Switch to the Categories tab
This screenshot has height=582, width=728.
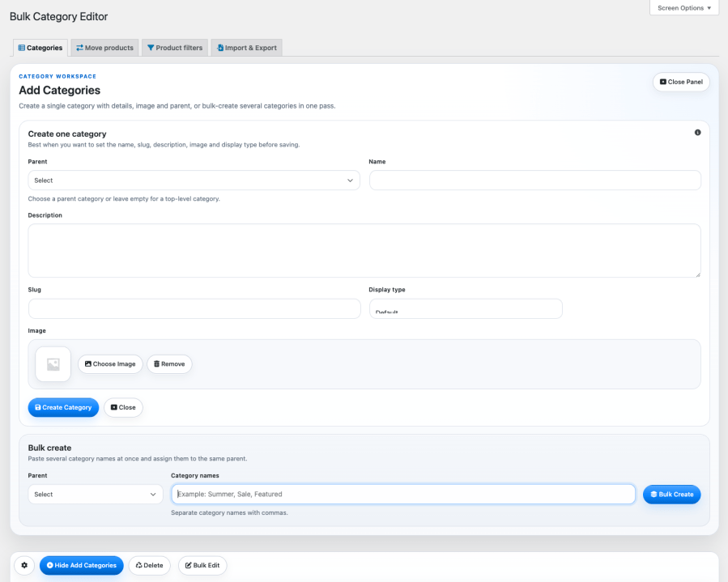(x=40, y=48)
